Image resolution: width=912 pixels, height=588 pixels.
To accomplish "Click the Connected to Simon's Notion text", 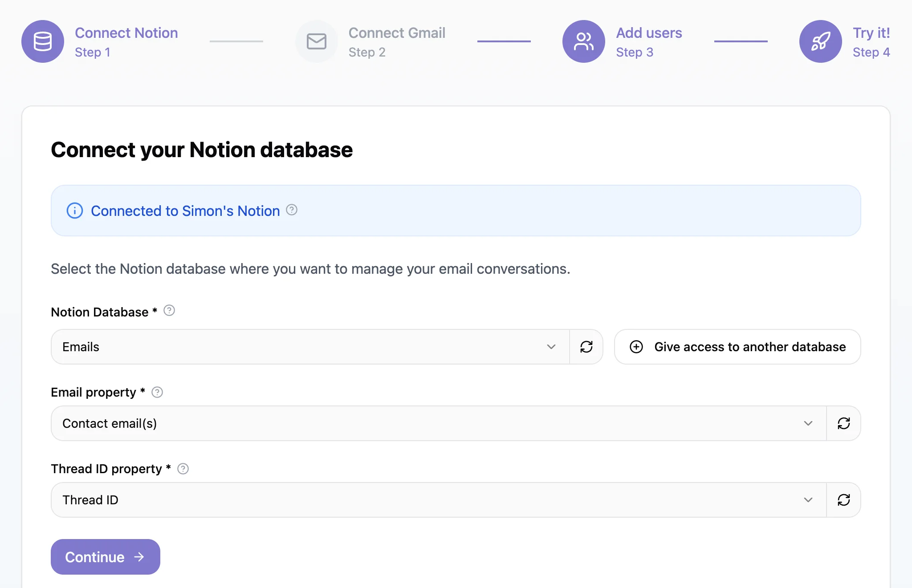I will coord(185,211).
